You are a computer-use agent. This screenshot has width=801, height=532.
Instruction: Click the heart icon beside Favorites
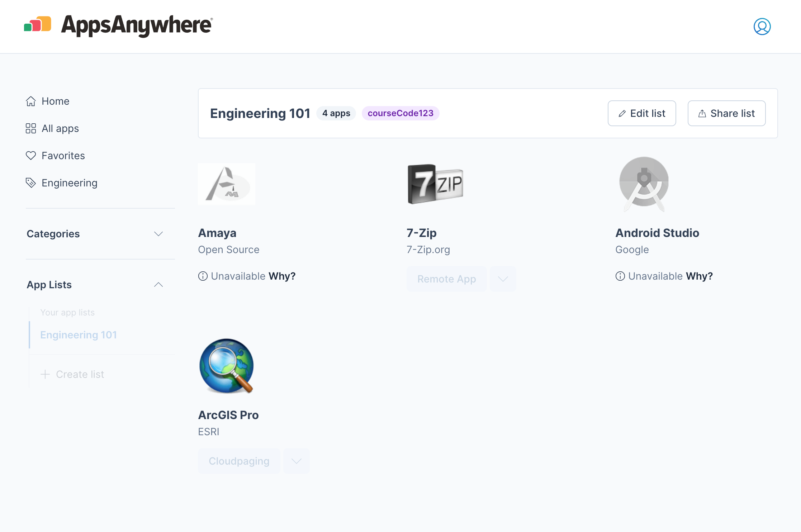(x=31, y=156)
